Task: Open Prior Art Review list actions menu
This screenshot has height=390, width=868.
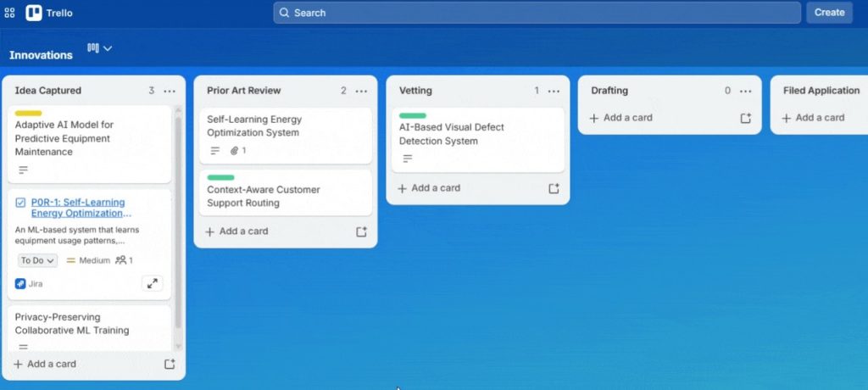Action: pos(361,91)
